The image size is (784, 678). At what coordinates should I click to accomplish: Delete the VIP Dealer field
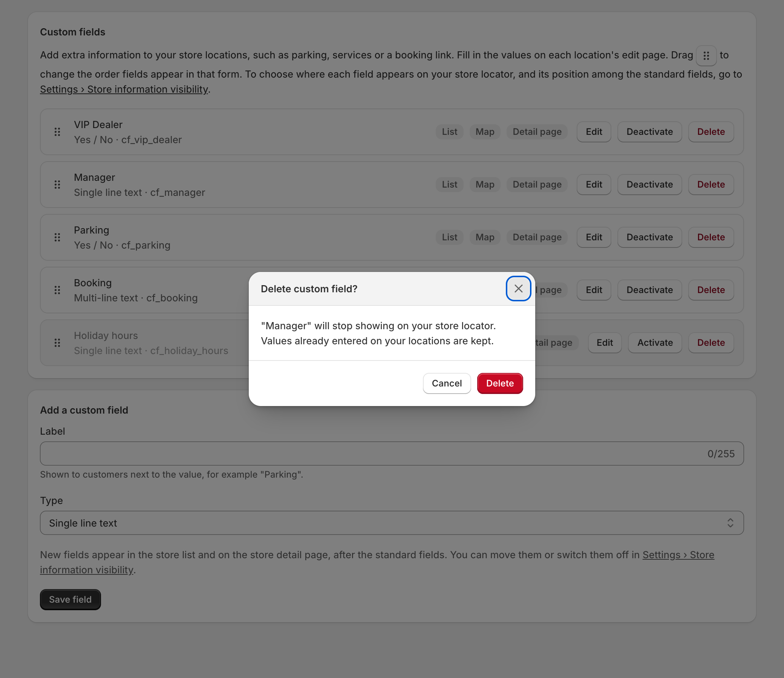[x=711, y=132]
